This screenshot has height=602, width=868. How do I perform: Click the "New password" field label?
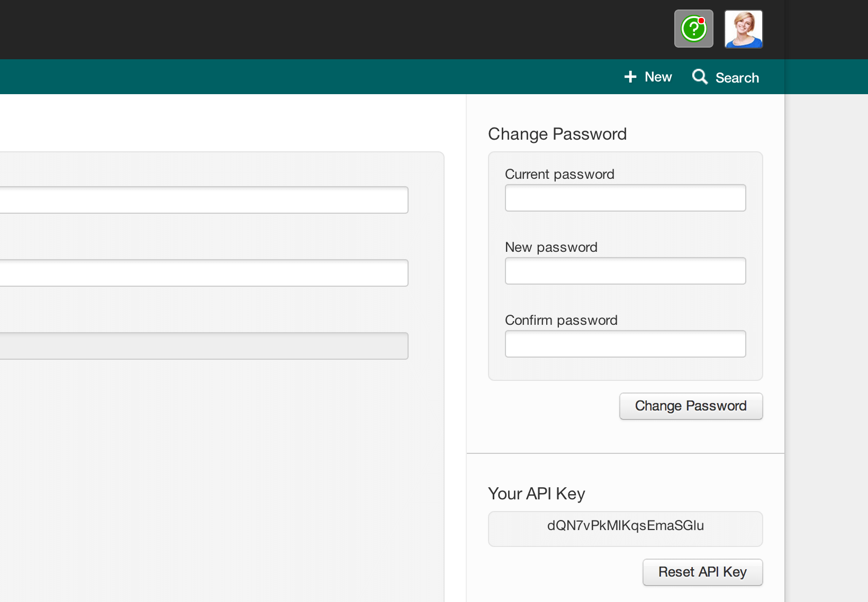pyautogui.click(x=551, y=247)
